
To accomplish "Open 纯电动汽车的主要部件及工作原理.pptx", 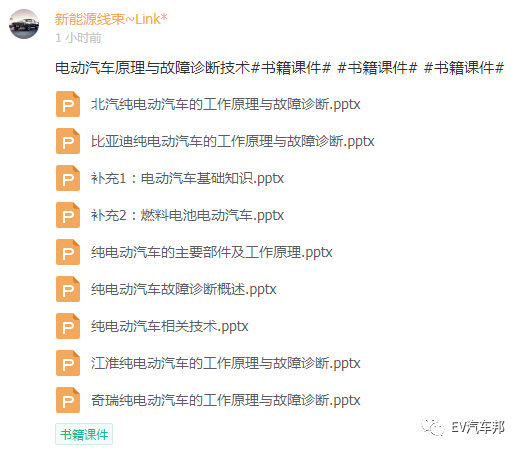I will tap(212, 252).
